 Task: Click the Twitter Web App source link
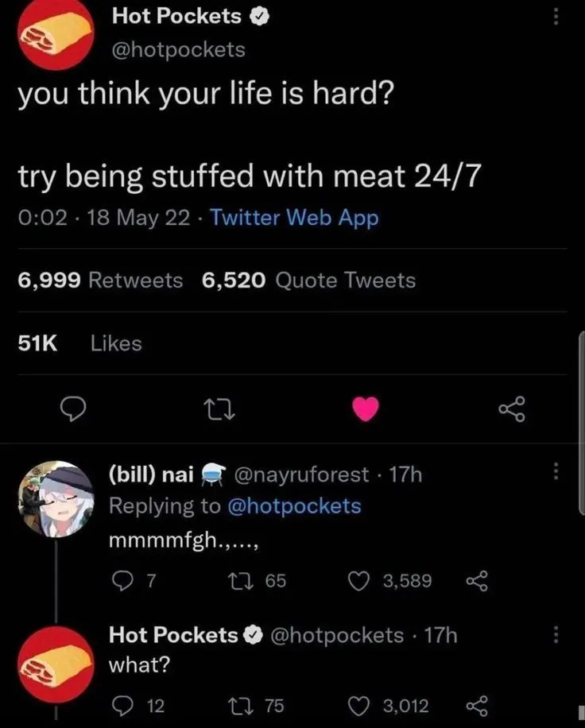[x=294, y=218]
